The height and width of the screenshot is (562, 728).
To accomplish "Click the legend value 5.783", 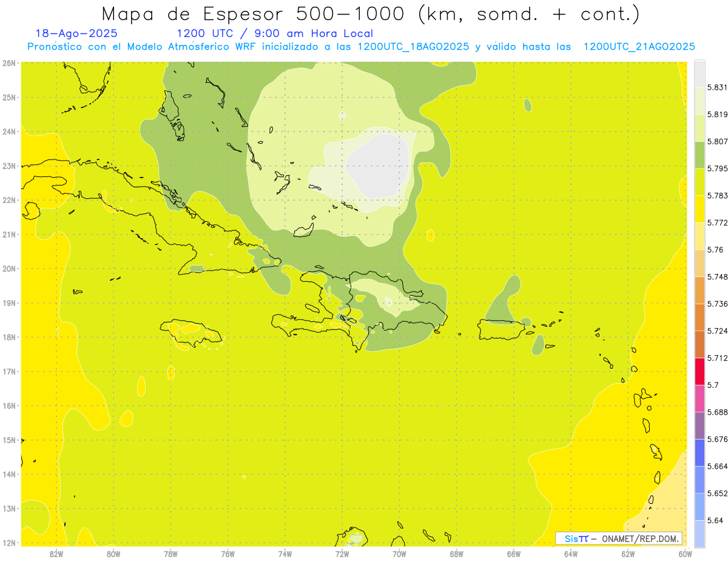I will coord(717,196).
